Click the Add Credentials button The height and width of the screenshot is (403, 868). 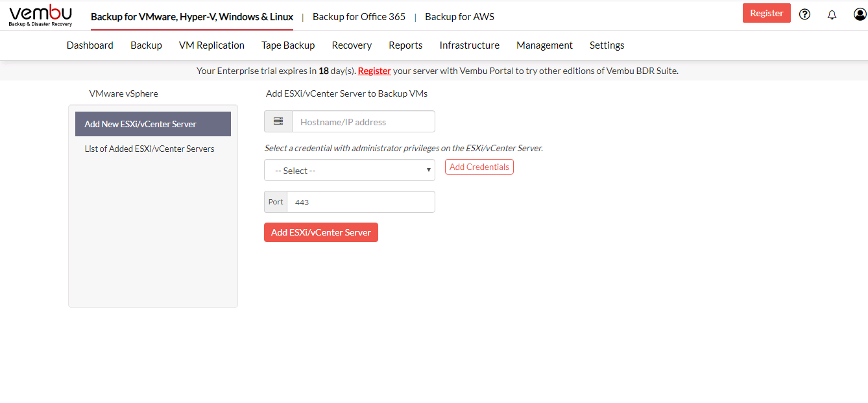[x=479, y=167]
